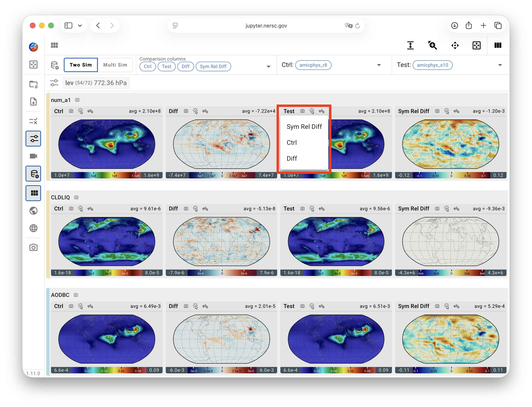Click the column layout icon at the top right
Screen dimensions: 532x407
pyautogui.click(x=498, y=45)
